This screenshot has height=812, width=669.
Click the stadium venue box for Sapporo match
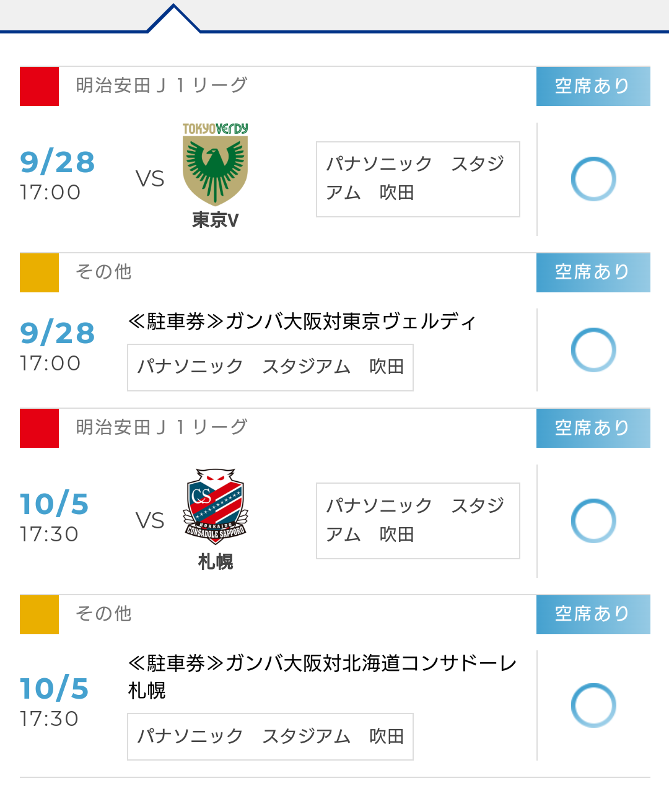[418, 521]
